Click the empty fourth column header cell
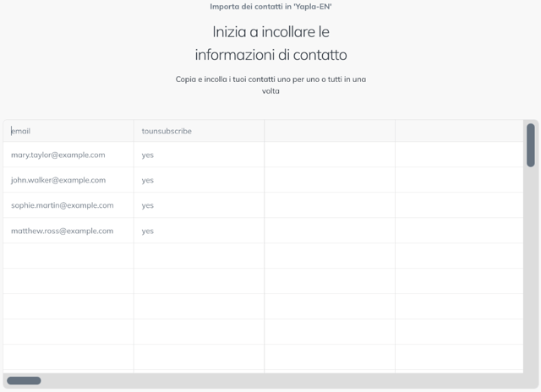541x392 pixels. pyautogui.click(x=459, y=131)
